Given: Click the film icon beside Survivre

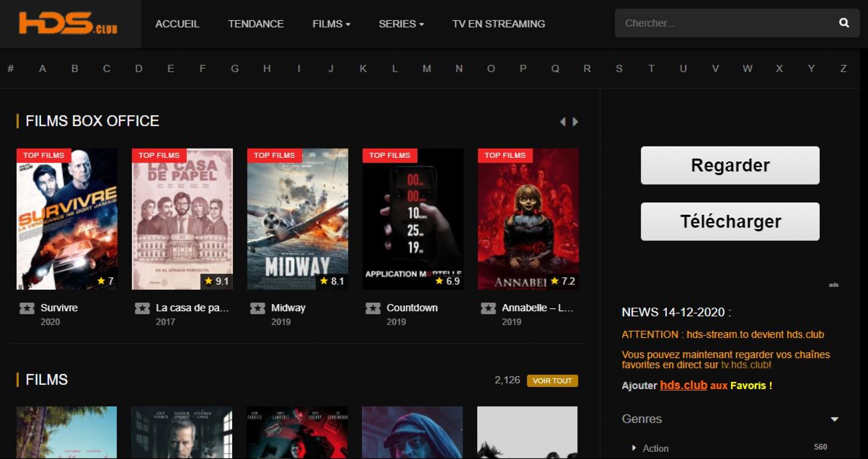Looking at the screenshot, I should pyautogui.click(x=27, y=308).
